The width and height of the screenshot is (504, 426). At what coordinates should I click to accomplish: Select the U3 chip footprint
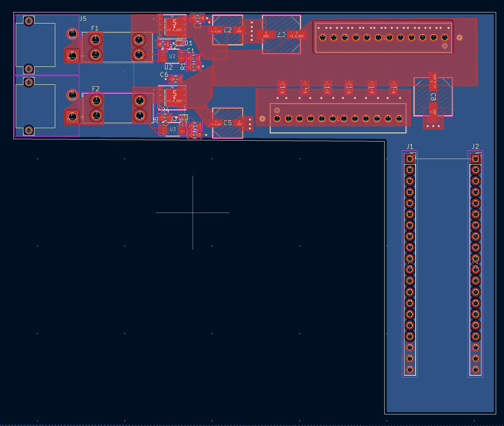[173, 129]
